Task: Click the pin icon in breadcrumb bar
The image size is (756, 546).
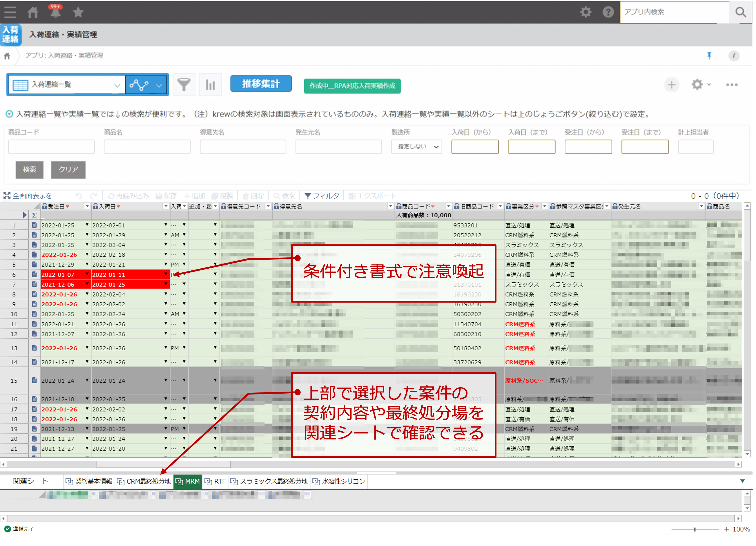Action: pos(709,56)
